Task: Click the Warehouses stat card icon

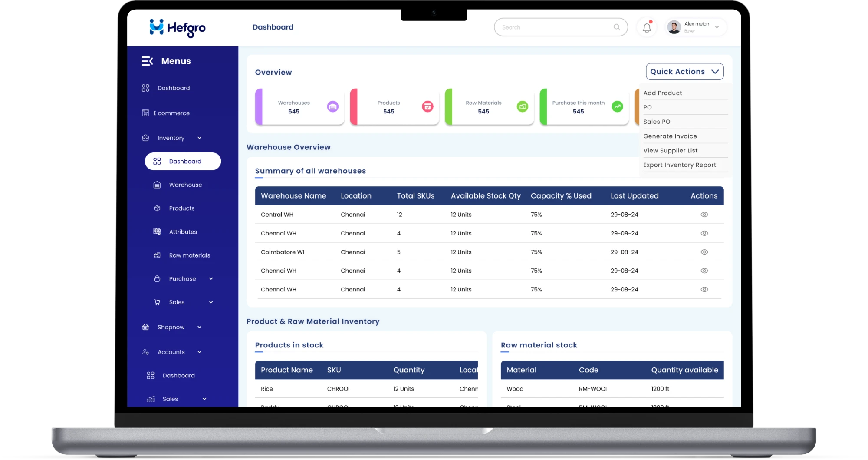Action: click(332, 106)
